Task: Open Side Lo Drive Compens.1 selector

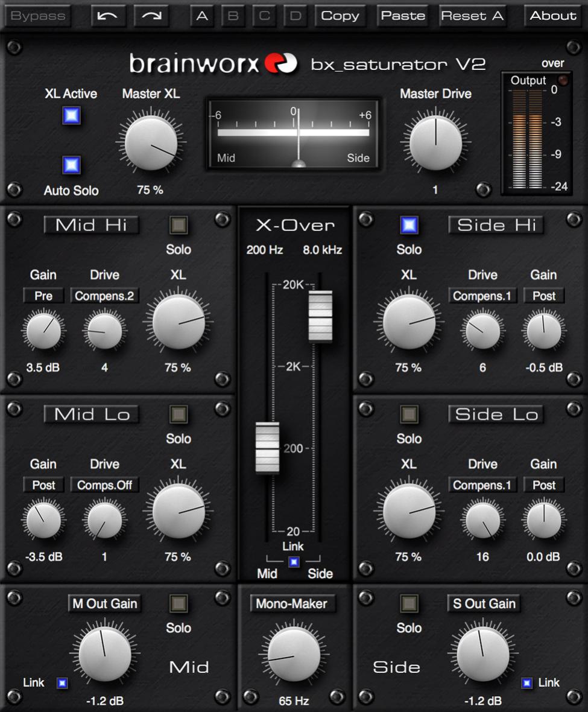Action: 482,485
